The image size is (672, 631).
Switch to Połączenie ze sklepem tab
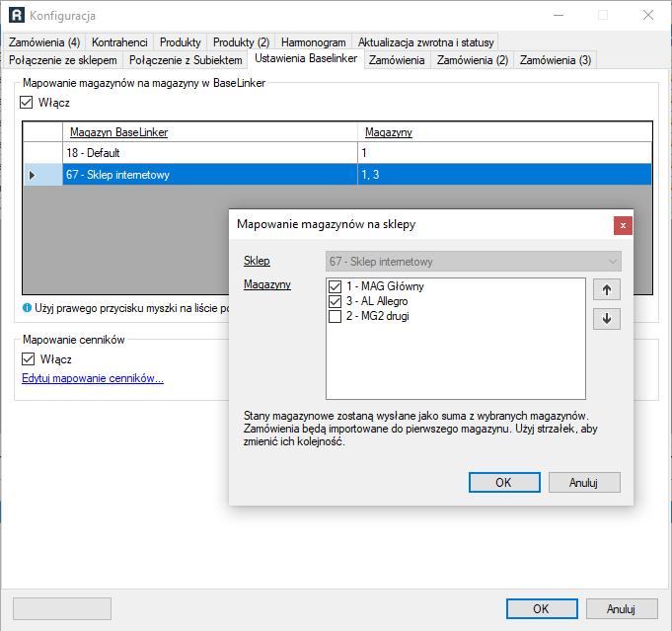tap(63, 60)
